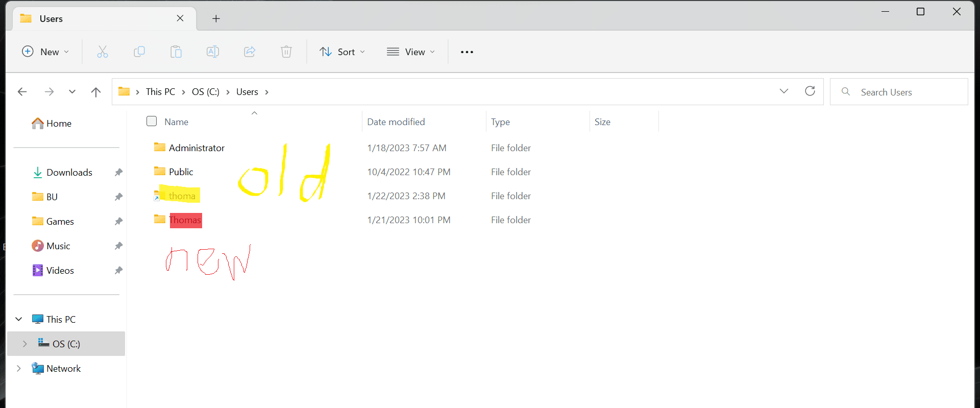The width and height of the screenshot is (980, 408).
Task: Click the Cut scissors icon
Action: coord(103,52)
